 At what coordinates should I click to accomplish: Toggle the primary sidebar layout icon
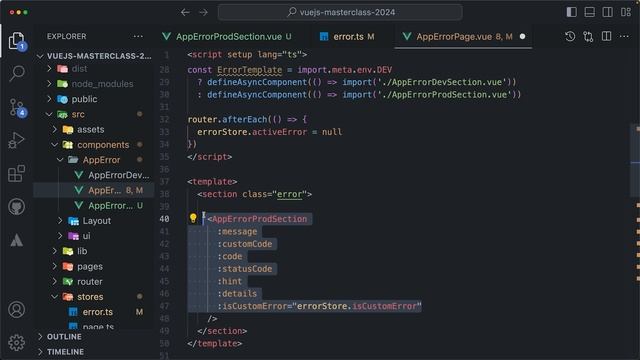click(571, 12)
